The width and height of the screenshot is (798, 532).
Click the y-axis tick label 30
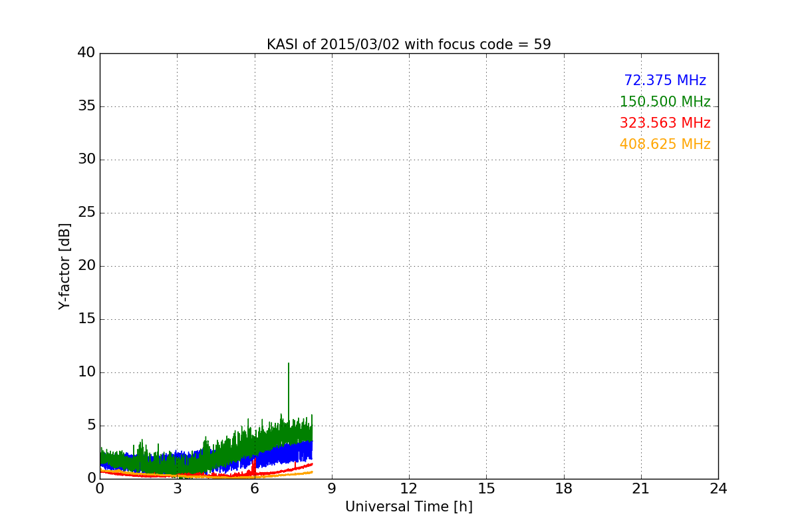point(86,160)
